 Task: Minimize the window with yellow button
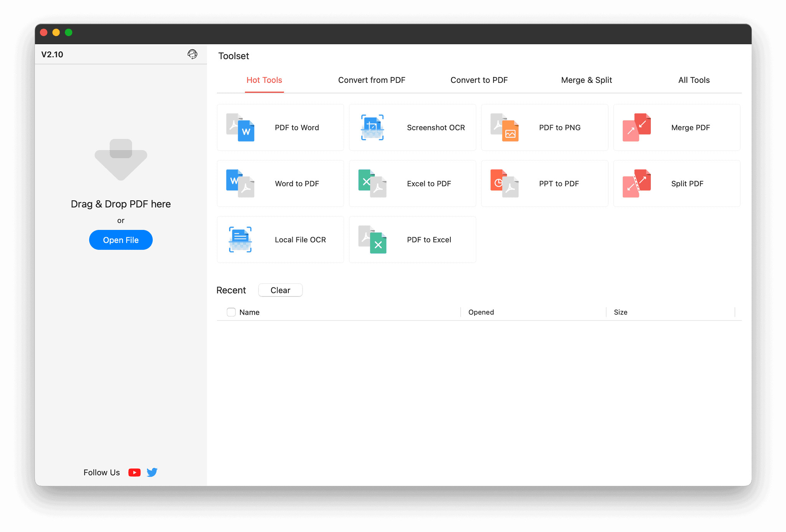click(56, 32)
